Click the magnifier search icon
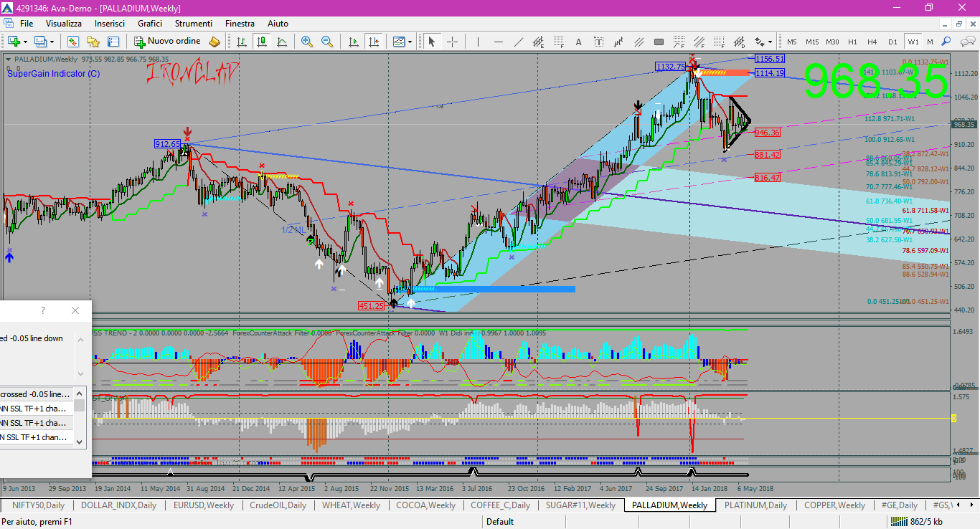 point(946,42)
